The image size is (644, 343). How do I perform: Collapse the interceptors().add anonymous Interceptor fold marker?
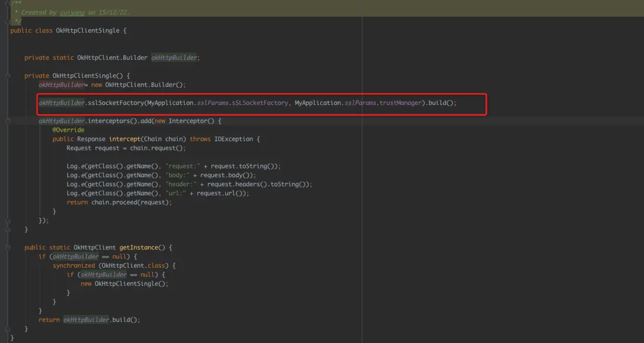pos(7,121)
